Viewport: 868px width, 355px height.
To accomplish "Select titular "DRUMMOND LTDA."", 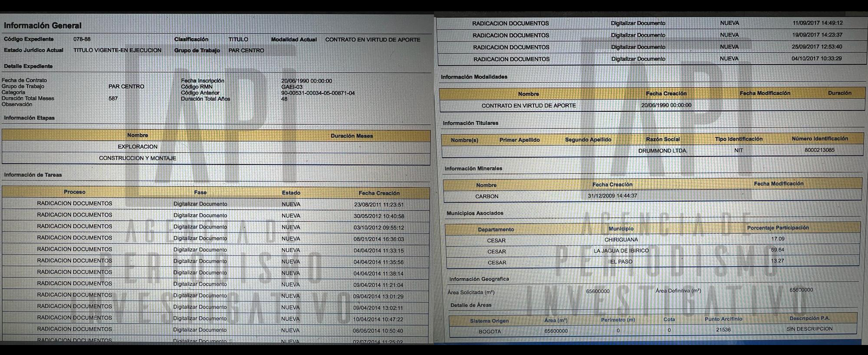I will [663, 151].
